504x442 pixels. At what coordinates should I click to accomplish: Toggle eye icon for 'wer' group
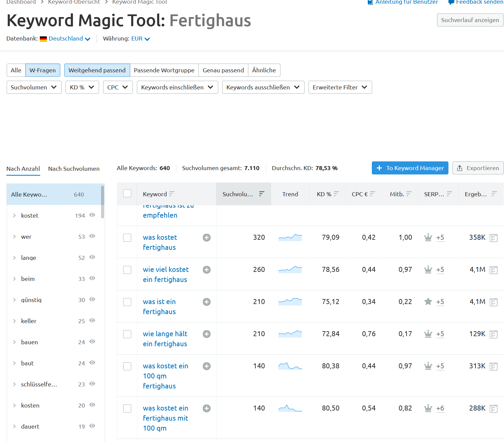pos(92,236)
